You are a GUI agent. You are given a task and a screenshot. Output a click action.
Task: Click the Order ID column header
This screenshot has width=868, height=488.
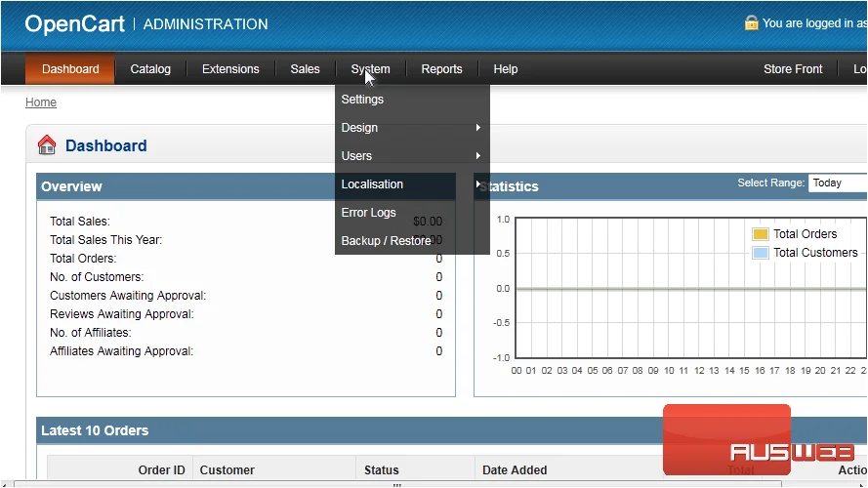pyautogui.click(x=162, y=469)
